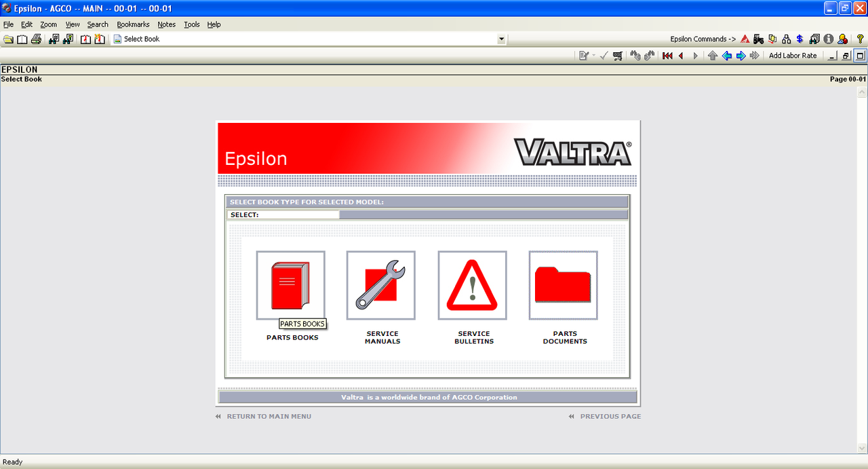Click the book with red bookmark icon
This screenshot has width=868, height=469.
click(86, 39)
